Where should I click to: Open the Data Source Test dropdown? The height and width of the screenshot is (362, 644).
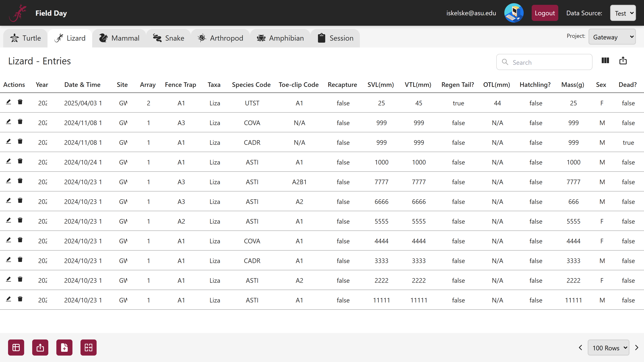[623, 13]
